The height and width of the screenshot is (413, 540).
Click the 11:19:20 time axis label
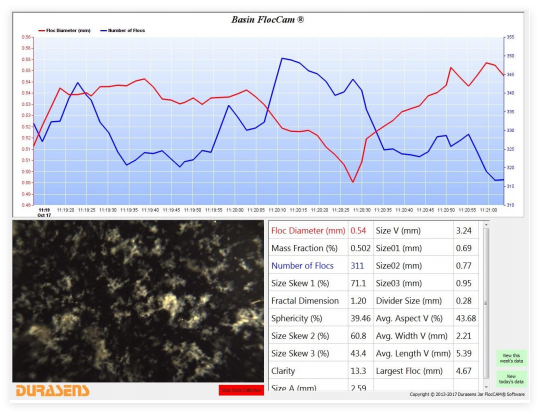pos(65,210)
